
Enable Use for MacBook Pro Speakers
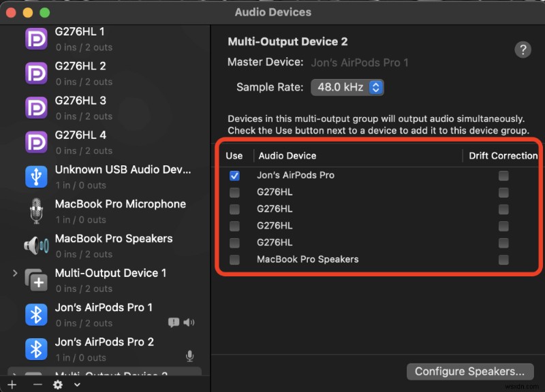coord(234,259)
